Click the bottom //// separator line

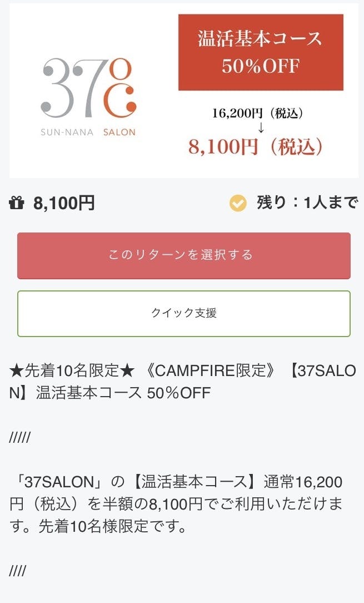[x=18, y=571]
